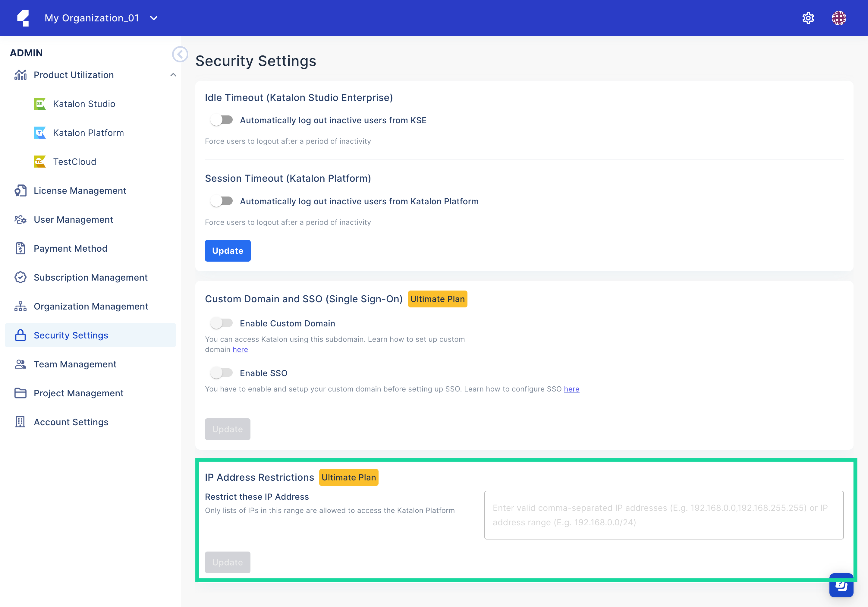Click the TestCloud TC icon
The height and width of the screenshot is (607, 868).
coord(39,162)
